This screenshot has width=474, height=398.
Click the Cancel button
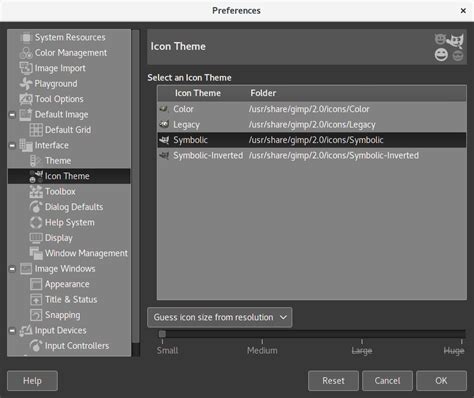387,381
